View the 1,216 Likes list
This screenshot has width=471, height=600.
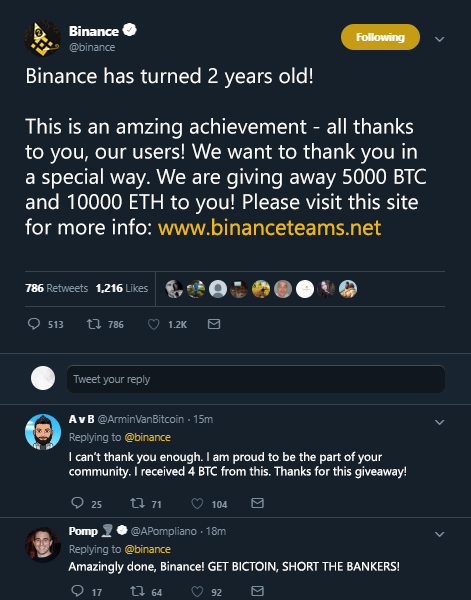click(x=122, y=288)
